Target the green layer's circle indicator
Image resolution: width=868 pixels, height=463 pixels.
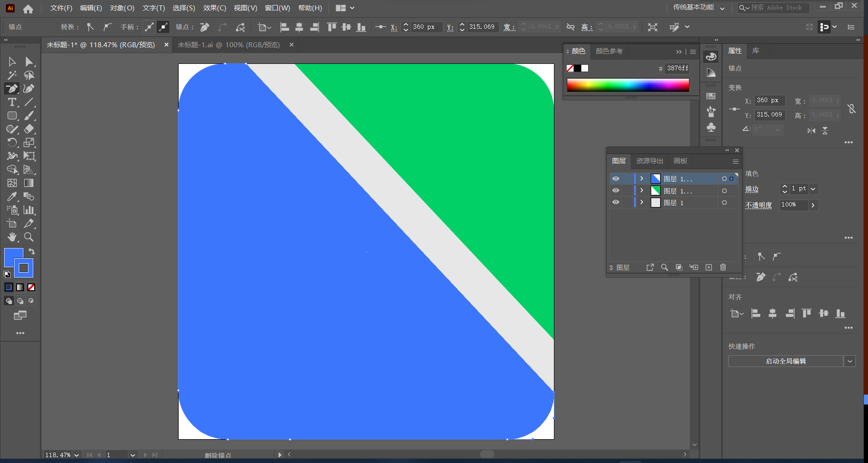pos(724,191)
